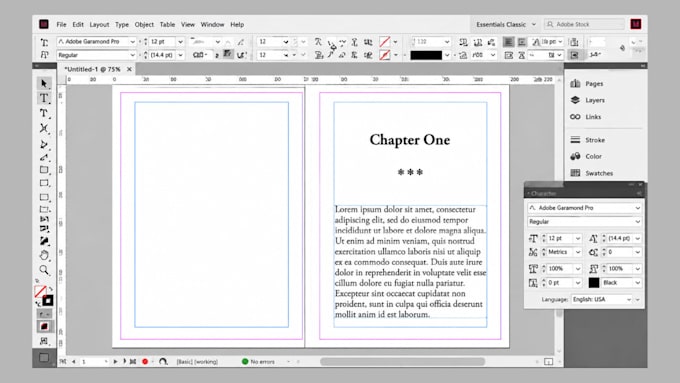Switch to character formatting controls icon
Image resolution: width=680 pixels, height=383 pixels.
pos(44,42)
